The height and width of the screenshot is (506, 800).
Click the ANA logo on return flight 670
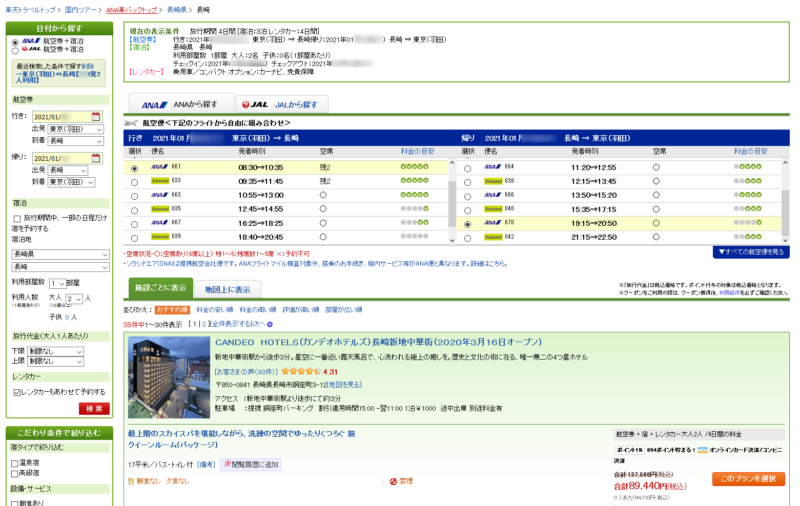point(492,223)
